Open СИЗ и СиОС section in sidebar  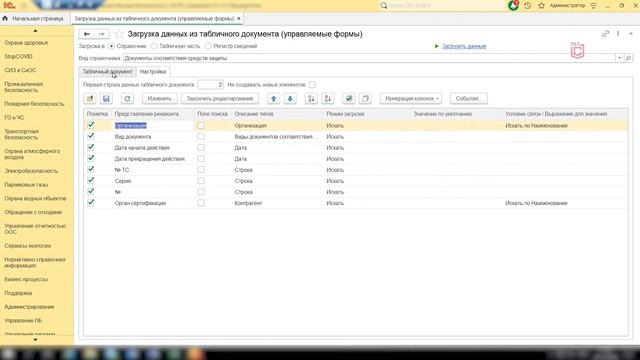pyautogui.click(x=20, y=70)
